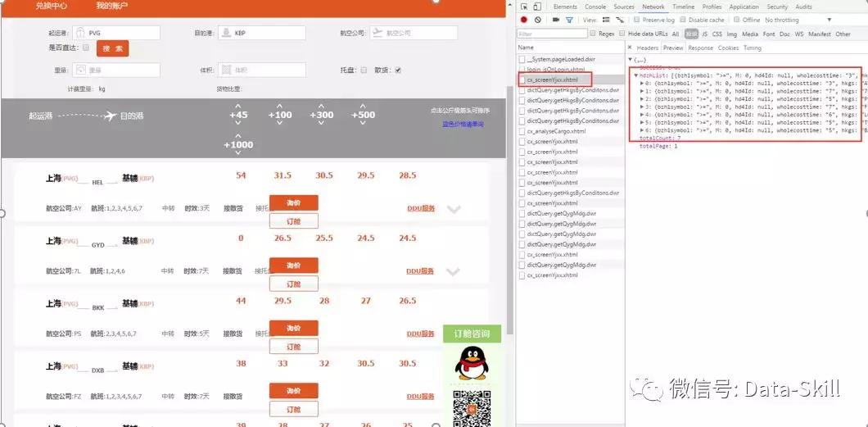Select the large request rows view icon
The image size is (868, 427).
606,20
